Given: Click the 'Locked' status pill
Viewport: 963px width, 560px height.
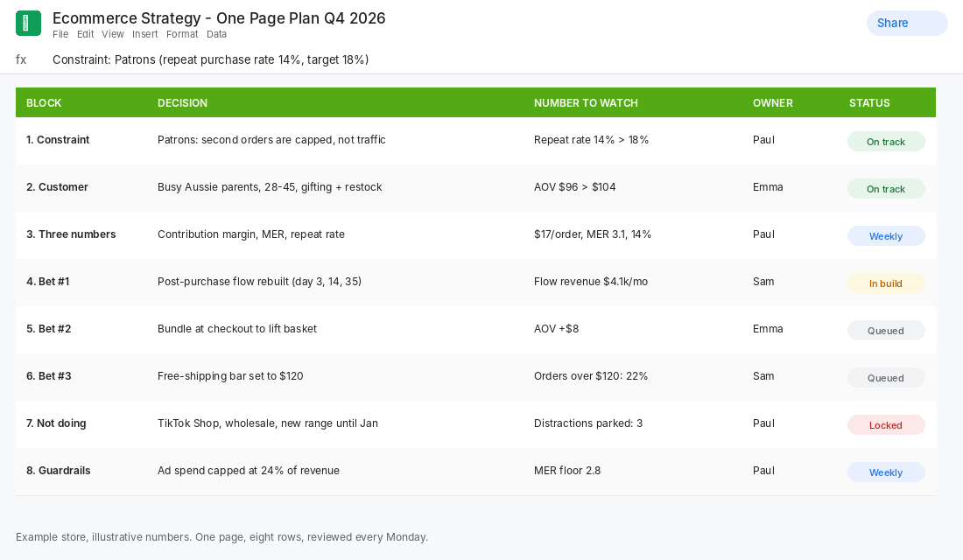Looking at the screenshot, I should [x=886, y=425].
